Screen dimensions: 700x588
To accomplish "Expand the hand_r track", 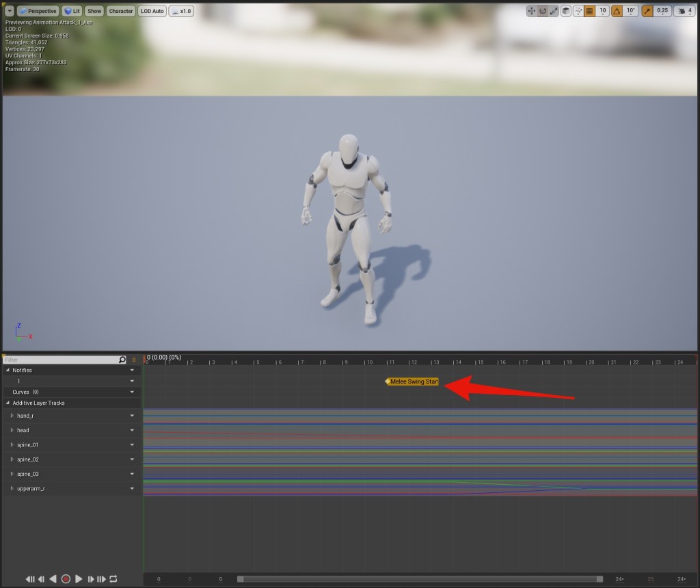I will click(x=12, y=416).
